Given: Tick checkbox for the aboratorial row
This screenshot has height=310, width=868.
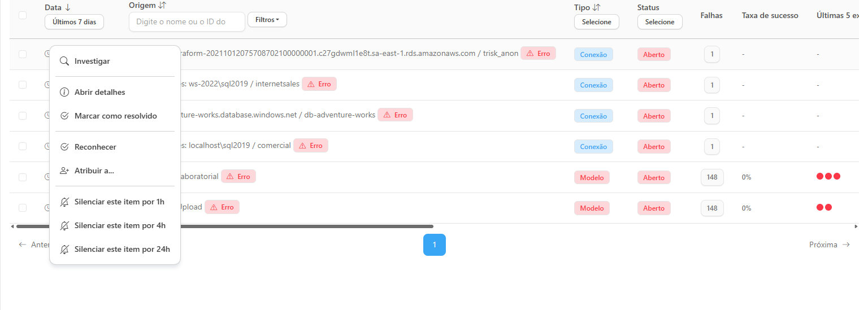Looking at the screenshot, I should tap(23, 177).
